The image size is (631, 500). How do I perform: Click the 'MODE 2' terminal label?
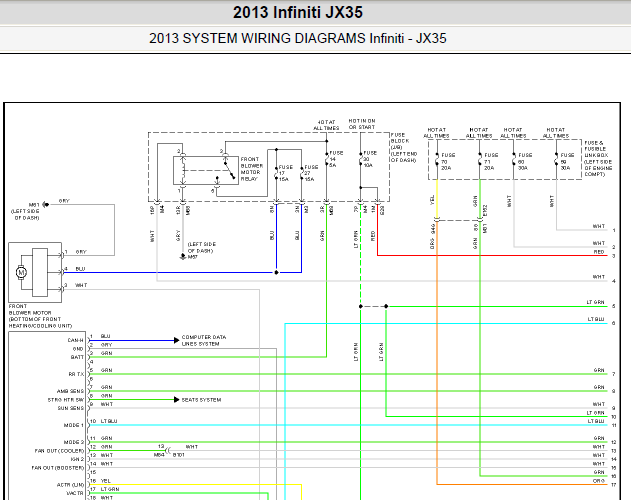(74, 442)
